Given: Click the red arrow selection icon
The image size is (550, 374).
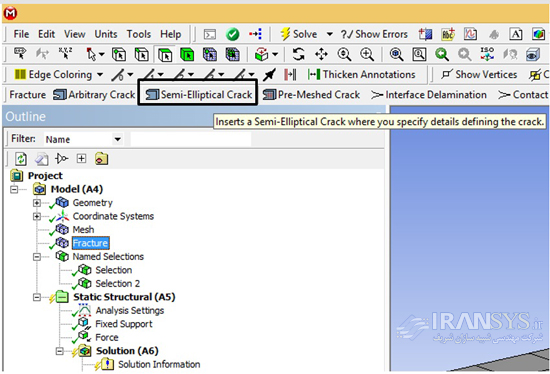Looking at the screenshot, I should (x=255, y=34).
